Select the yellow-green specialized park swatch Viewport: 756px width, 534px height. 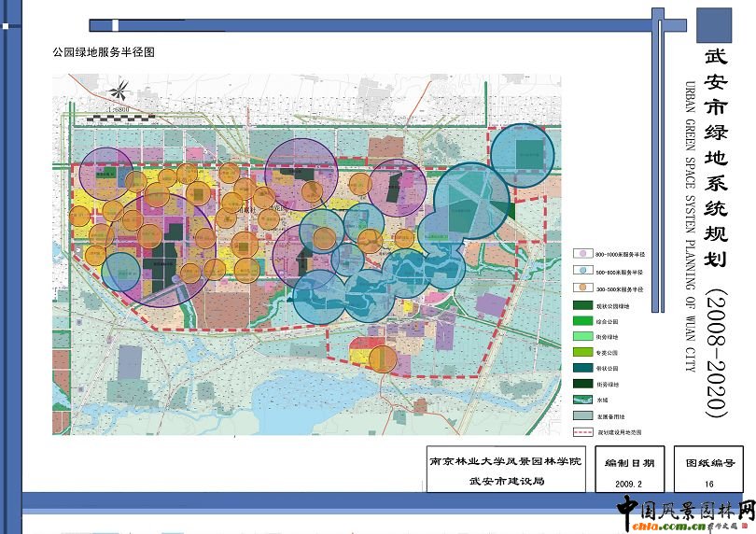584,353
